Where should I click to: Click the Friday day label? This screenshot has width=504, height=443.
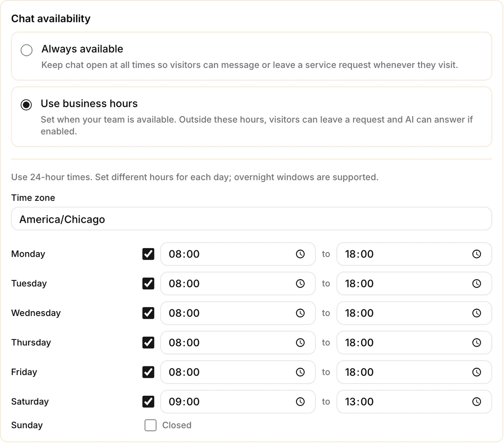24,372
